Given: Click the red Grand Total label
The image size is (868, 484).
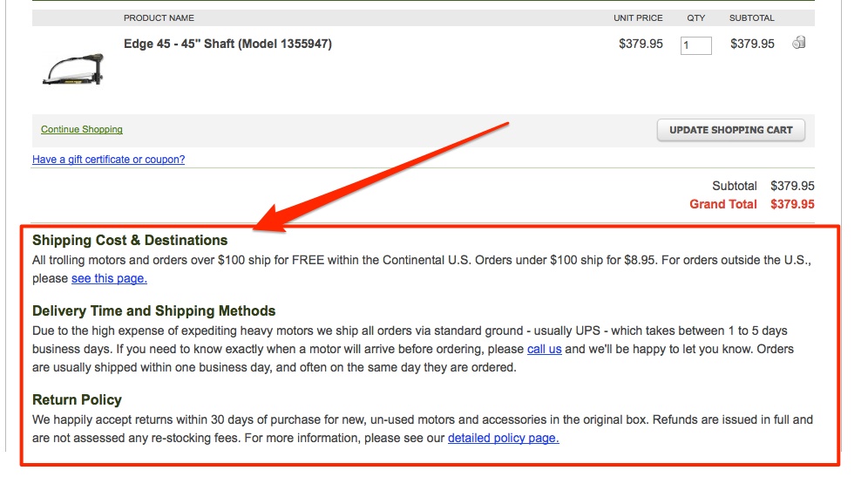Looking at the screenshot, I should (x=723, y=204).
